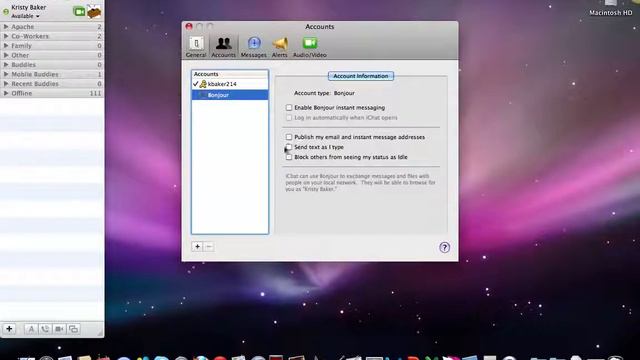The height and width of the screenshot is (360, 640).
Task: Start an audio chat with phone button
Action: click(45, 329)
